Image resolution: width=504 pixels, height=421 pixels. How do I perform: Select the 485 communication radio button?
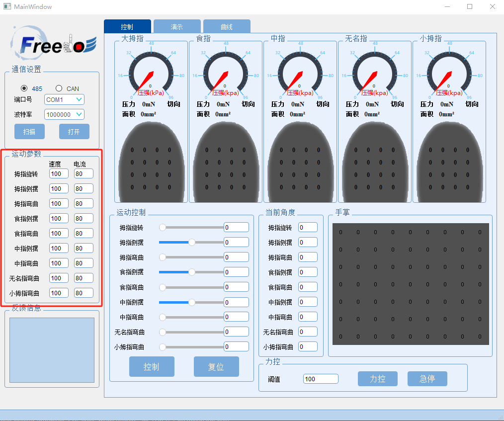[x=24, y=88]
